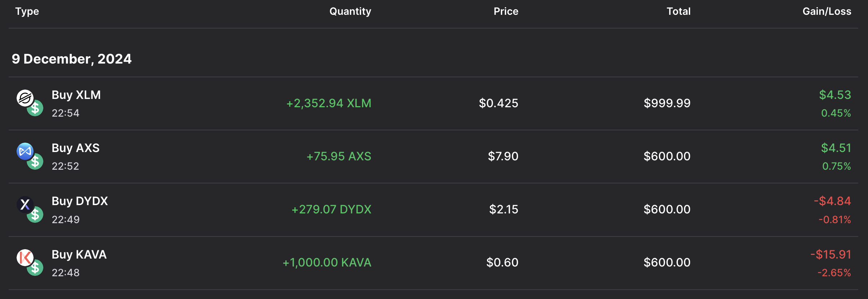Open the Buy DYDX transaction
This screenshot has width=868, height=299.
[80, 201]
